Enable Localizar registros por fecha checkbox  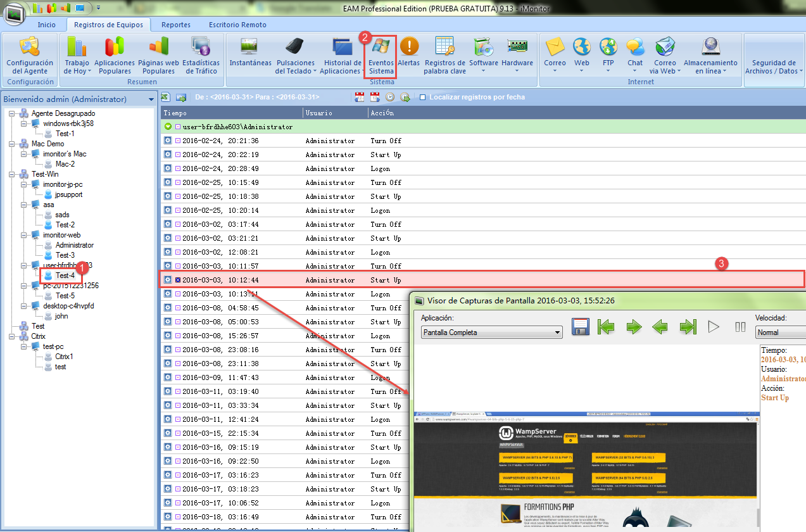coord(422,98)
